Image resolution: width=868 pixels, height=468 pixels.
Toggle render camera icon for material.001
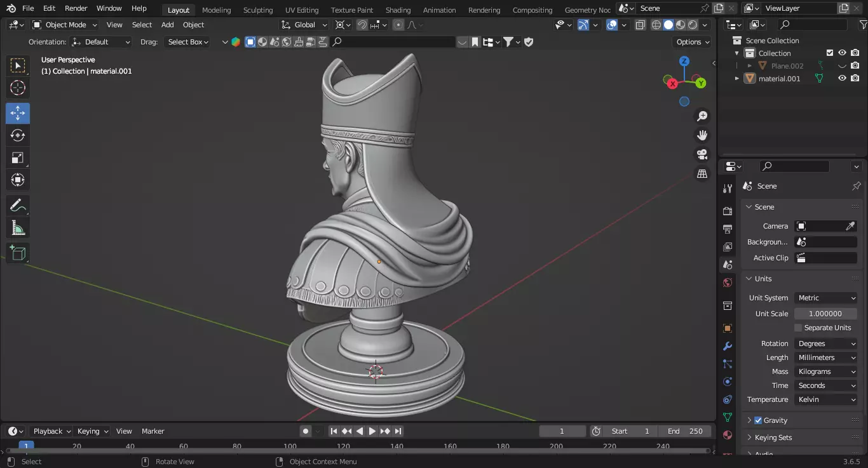coord(855,78)
